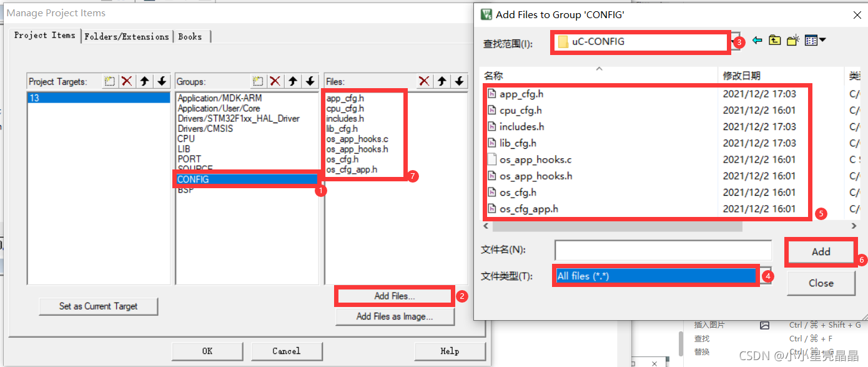Select CPU group

(186, 138)
